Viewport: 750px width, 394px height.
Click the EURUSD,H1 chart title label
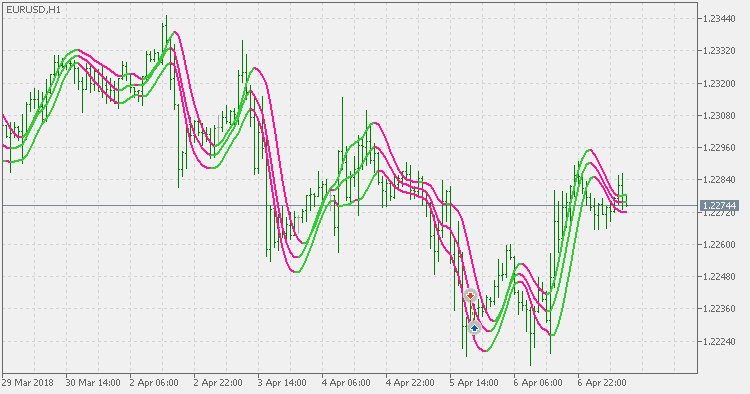point(33,10)
